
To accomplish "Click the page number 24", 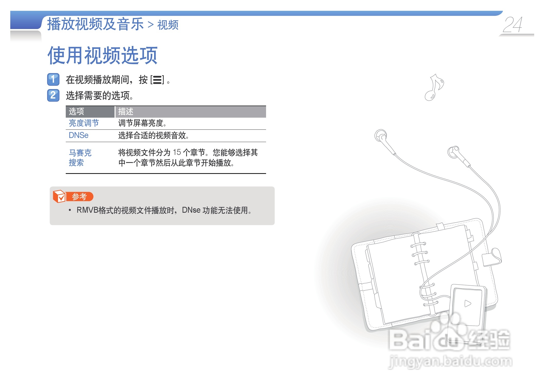I will (x=512, y=25).
